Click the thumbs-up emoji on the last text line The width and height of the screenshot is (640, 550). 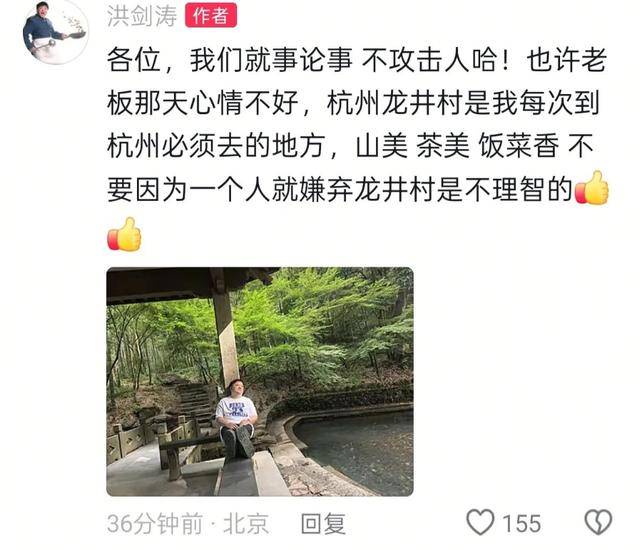pos(124,234)
